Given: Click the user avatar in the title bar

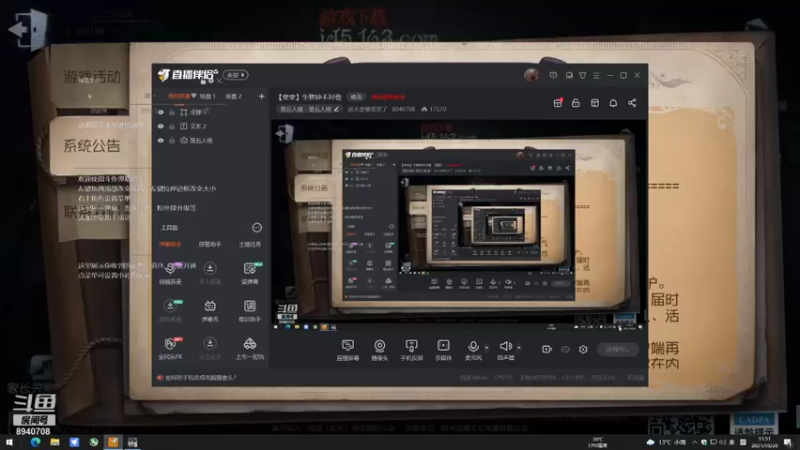Looking at the screenshot, I should pos(531,75).
